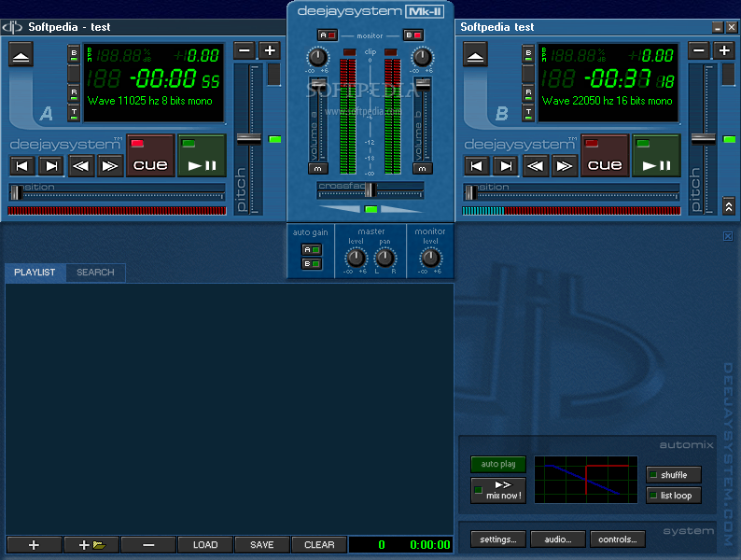Toggle monitor for channel A
Viewport: 741px width, 560px height.
pos(327,35)
